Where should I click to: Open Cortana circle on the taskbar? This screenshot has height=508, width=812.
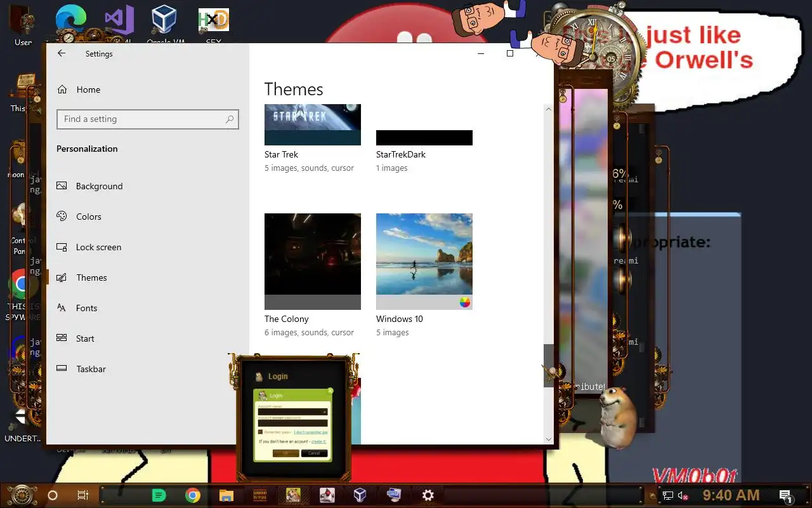(x=53, y=495)
